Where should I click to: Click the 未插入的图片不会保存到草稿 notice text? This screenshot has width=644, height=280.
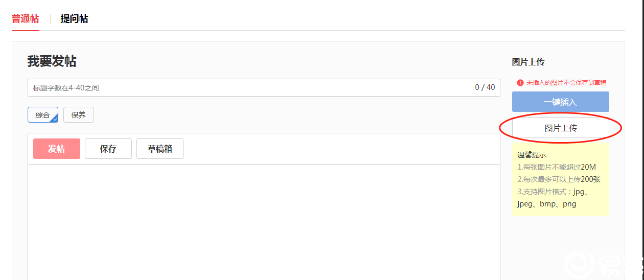[x=566, y=82]
